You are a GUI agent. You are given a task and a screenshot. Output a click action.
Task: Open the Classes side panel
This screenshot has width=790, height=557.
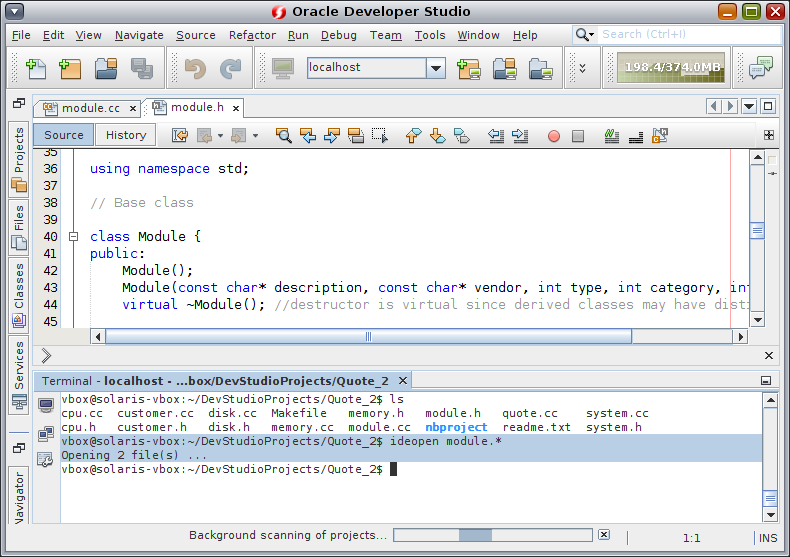[x=19, y=295]
